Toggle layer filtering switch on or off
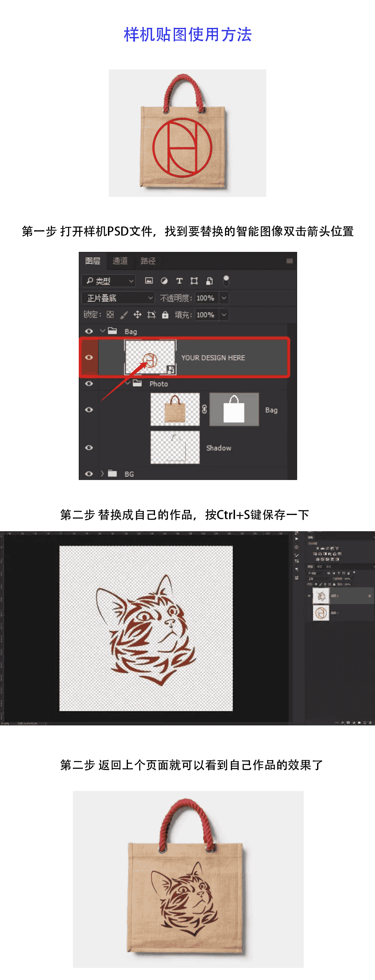The height and width of the screenshot is (980, 375). click(226, 281)
